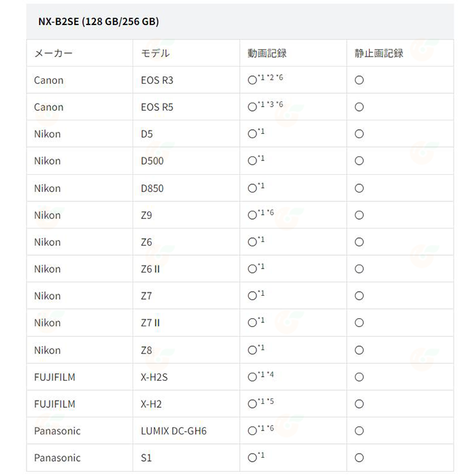Click the still-image circle mark for Nikon Z8
476x476 pixels.
tap(359, 350)
